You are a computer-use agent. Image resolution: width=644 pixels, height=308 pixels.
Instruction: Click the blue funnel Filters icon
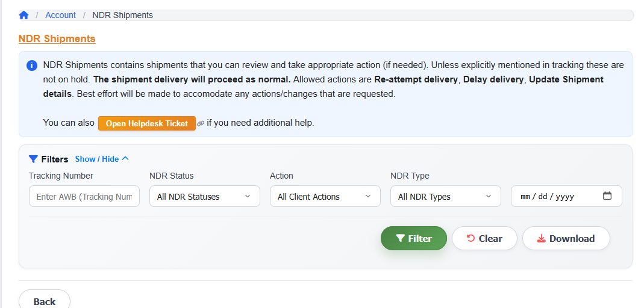[33, 159]
